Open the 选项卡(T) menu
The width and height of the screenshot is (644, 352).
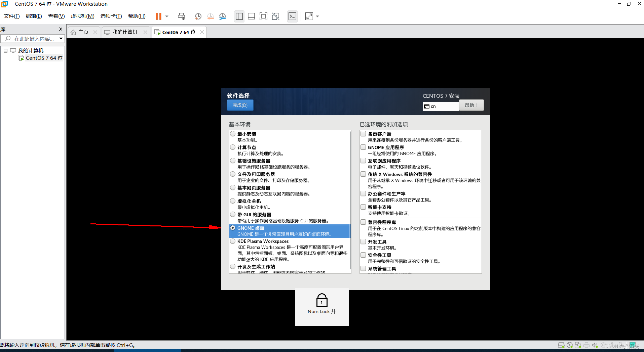[x=111, y=16]
